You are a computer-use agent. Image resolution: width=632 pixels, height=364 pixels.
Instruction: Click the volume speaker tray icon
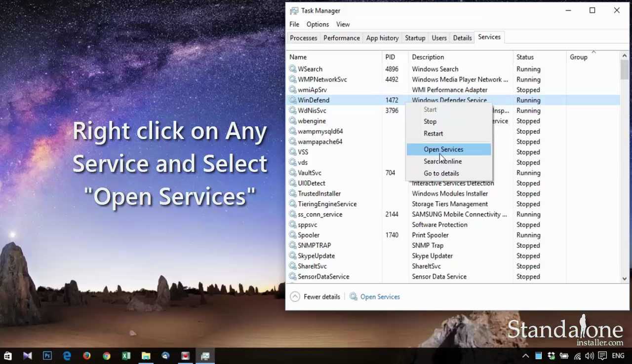[x=590, y=356]
